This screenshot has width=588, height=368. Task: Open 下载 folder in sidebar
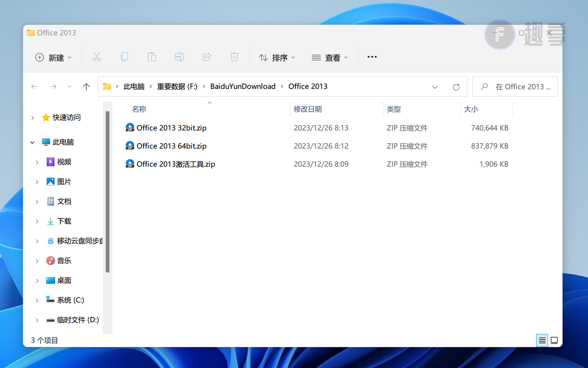pos(59,221)
